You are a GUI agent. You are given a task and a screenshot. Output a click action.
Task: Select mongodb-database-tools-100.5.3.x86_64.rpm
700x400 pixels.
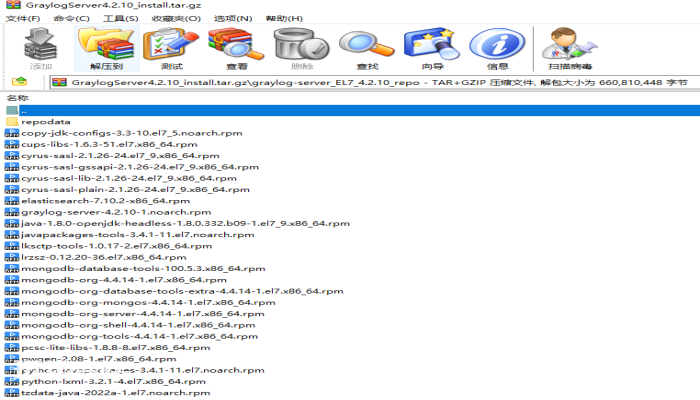tap(143, 268)
